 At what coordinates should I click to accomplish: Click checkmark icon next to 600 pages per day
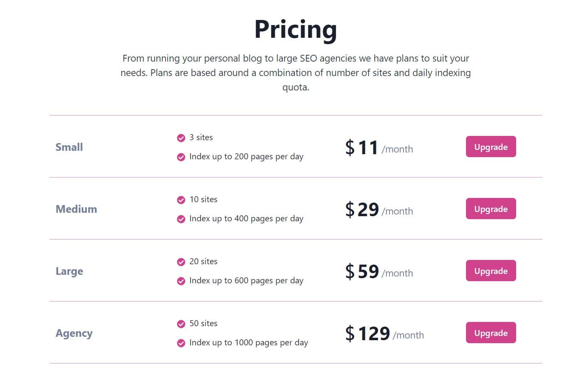(181, 281)
